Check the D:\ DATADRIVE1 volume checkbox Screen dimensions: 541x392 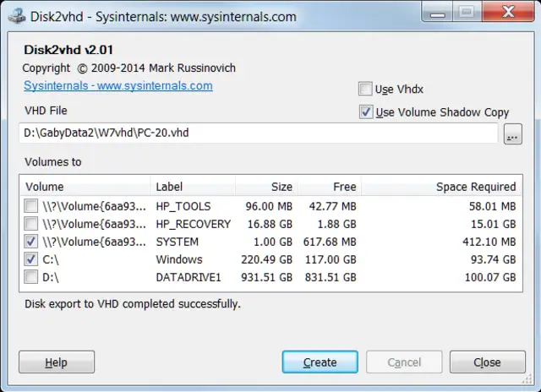point(31,276)
